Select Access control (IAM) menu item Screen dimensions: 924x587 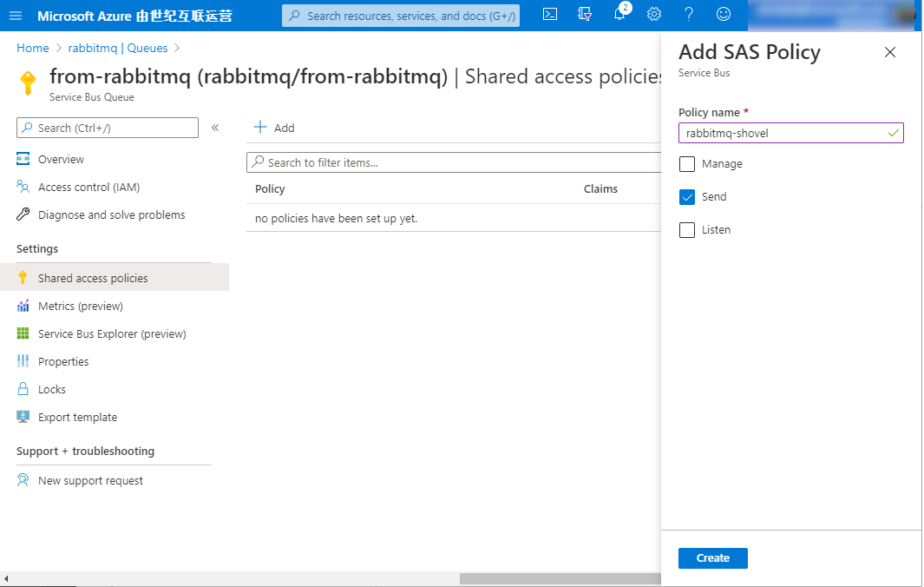[88, 188]
